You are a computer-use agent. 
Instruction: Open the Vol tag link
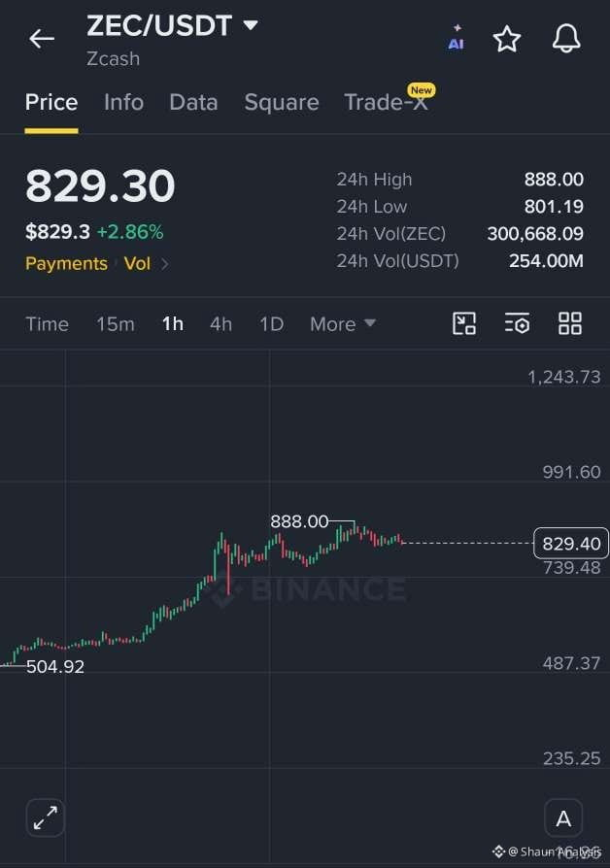tap(137, 263)
